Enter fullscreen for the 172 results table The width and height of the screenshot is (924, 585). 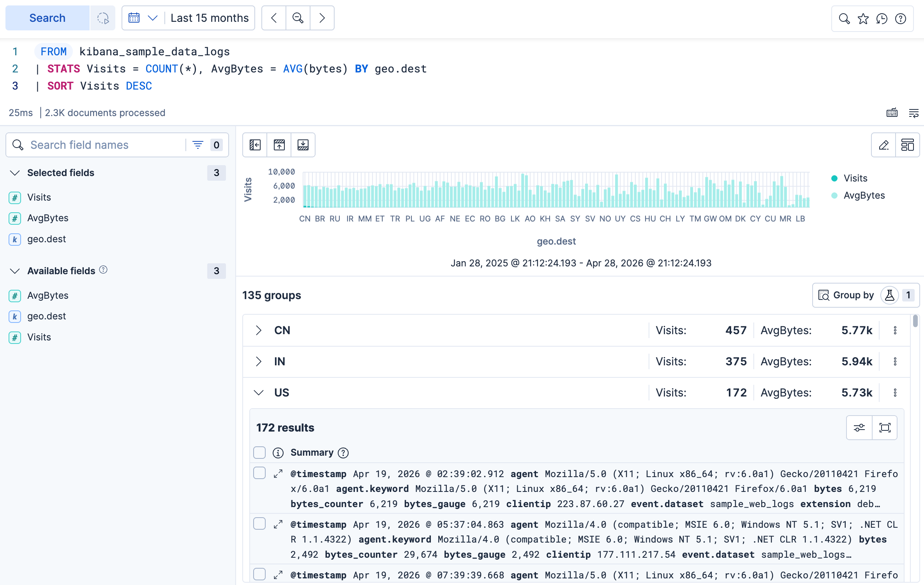point(885,428)
